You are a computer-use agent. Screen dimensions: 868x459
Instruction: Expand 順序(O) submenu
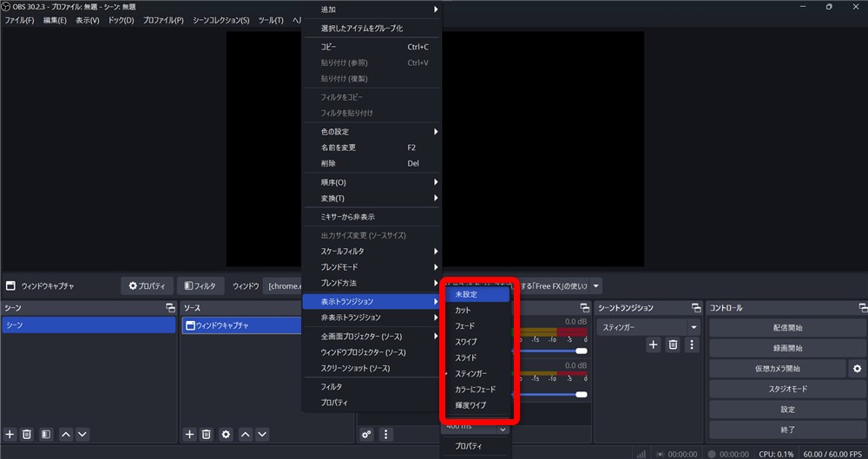(x=372, y=182)
